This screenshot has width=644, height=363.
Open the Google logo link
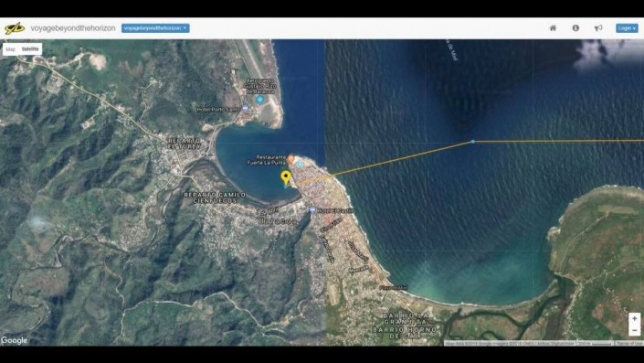(15, 340)
